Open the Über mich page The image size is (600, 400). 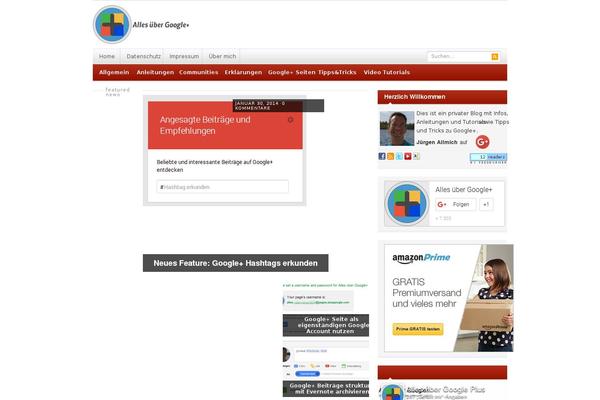tap(222, 56)
